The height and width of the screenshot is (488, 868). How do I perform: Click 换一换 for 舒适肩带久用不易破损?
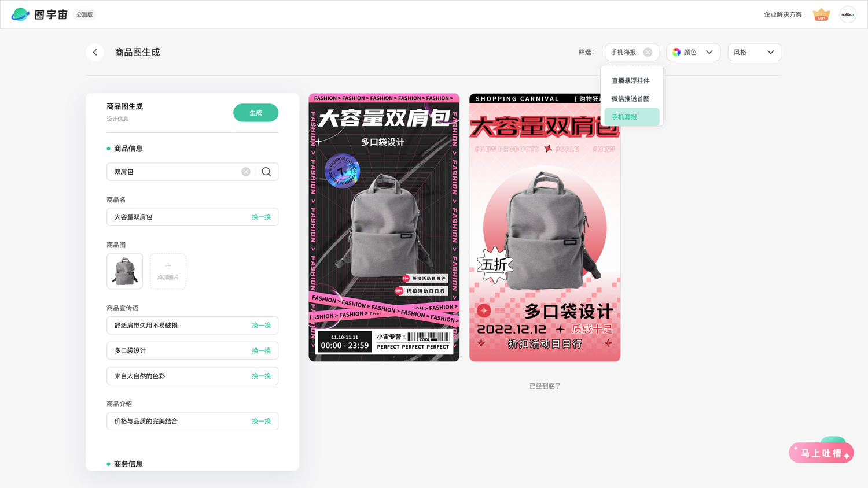pos(261,326)
